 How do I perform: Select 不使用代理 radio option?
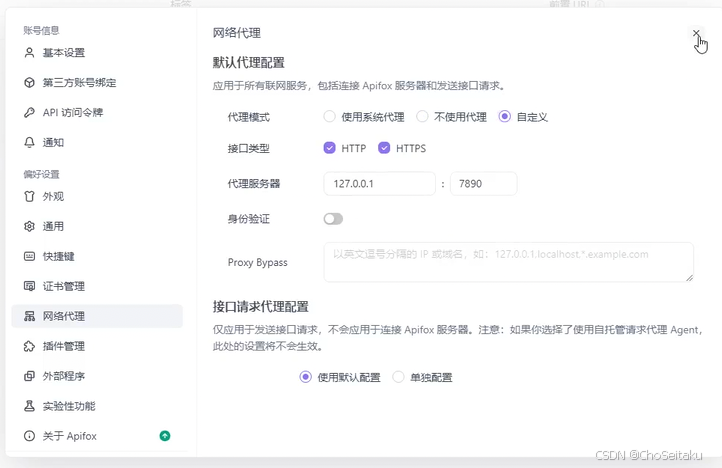point(422,117)
